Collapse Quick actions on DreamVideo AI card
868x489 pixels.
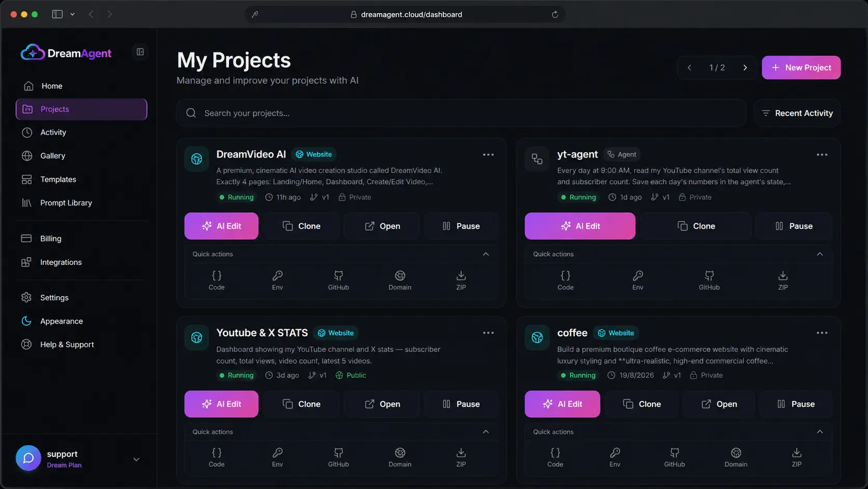[x=486, y=254]
